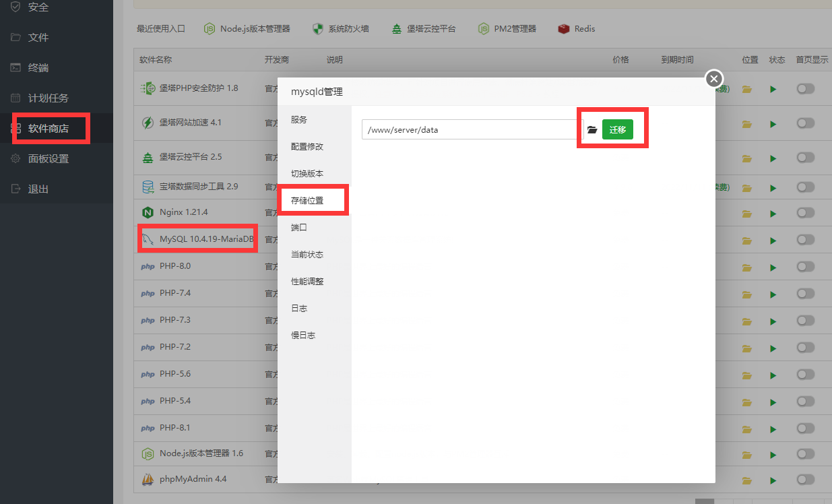Switch to the 端口 tab
This screenshot has height=504, width=832.
coord(315,228)
